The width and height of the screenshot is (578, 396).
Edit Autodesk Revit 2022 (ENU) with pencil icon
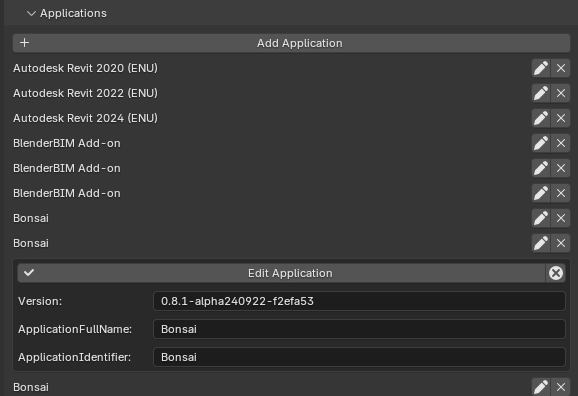click(x=541, y=93)
